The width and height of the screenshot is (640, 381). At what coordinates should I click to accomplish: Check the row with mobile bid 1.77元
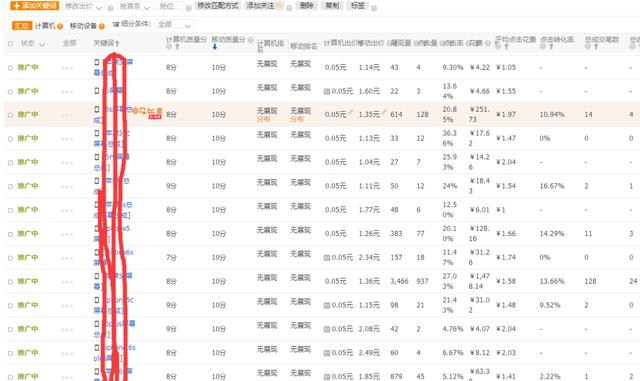point(11,210)
